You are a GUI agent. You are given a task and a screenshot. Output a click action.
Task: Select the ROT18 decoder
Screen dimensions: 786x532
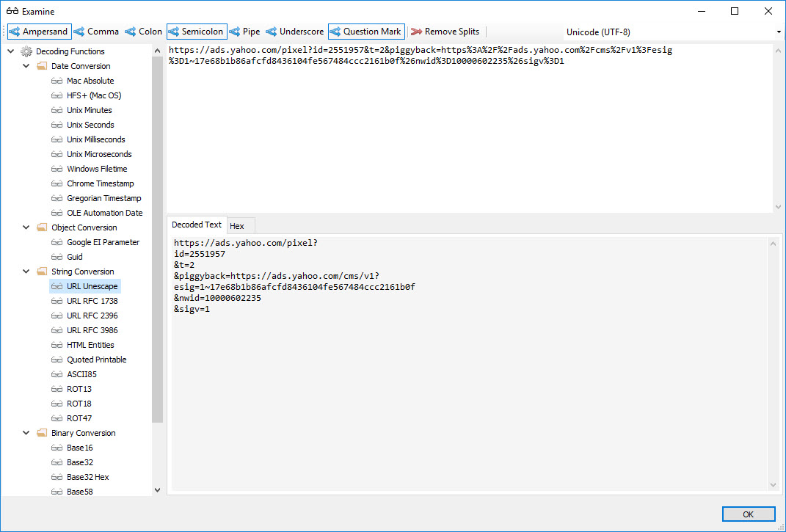tap(79, 404)
